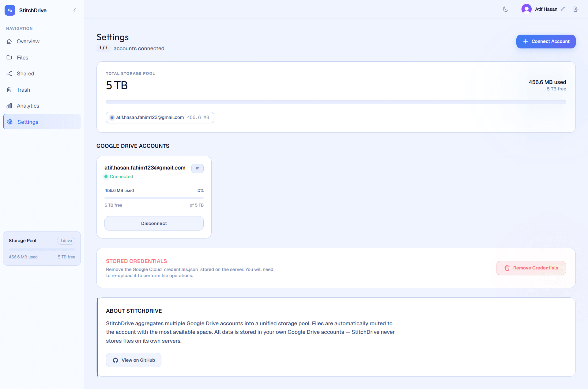This screenshot has height=389, width=588.
Task: Click the 'Atif Hasan' username text
Action: [x=546, y=9]
